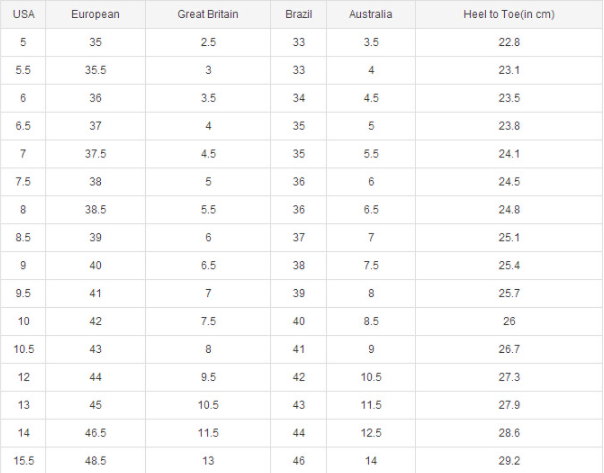Select the 23.5 heel to toe cell
The height and width of the screenshot is (473, 604).
click(x=509, y=98)
